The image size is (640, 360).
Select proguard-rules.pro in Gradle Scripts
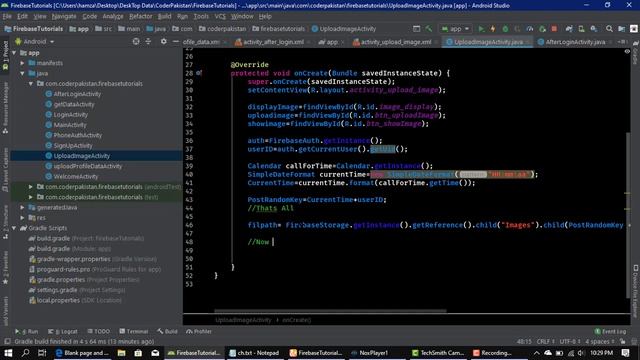[x=95, y=269]
